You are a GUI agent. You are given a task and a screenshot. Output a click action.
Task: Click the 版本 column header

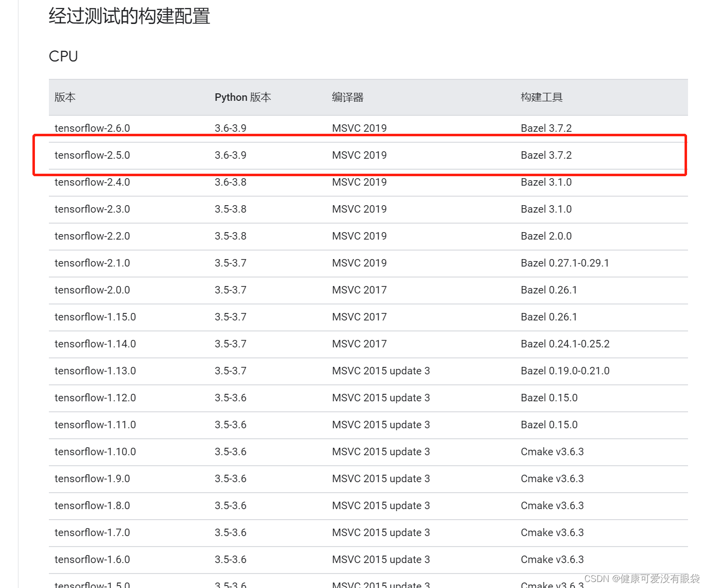[x=65, y=97]
